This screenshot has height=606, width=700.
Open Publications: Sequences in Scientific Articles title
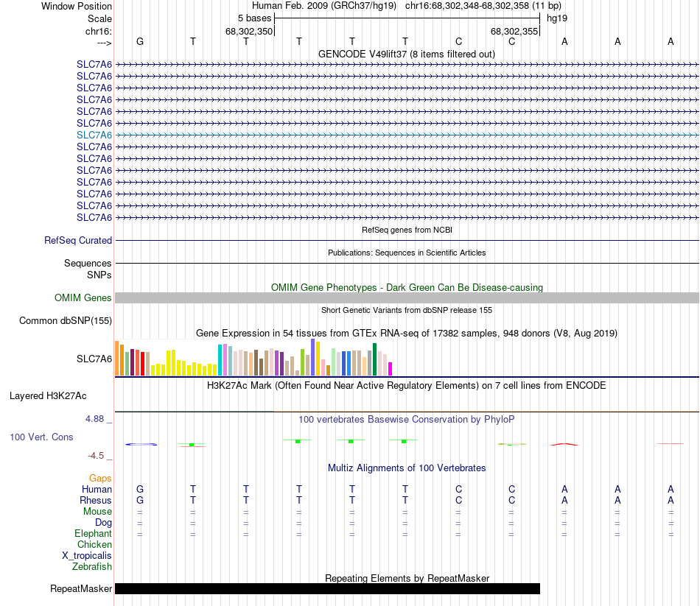click(407, 253)
